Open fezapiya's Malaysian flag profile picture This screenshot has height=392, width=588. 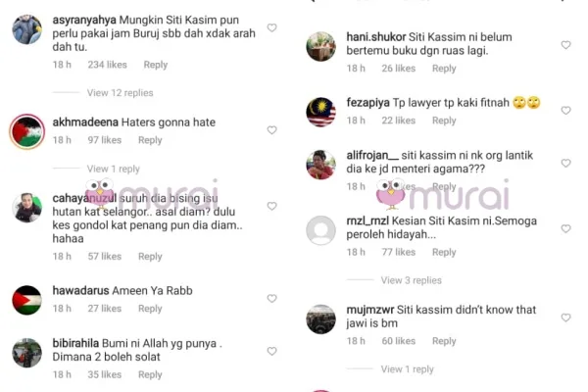[321, 112]
